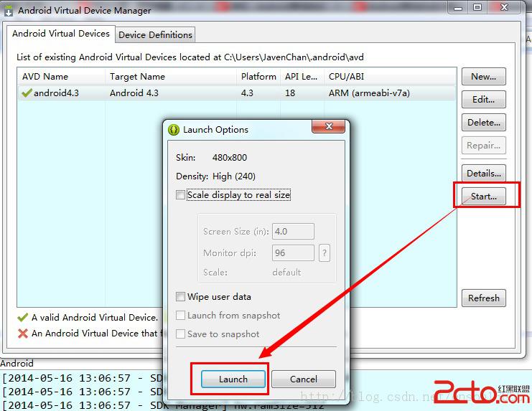532x411 pixels.
Task: Click first console log line '13:06:57'
Action: (x=105, y=378)
